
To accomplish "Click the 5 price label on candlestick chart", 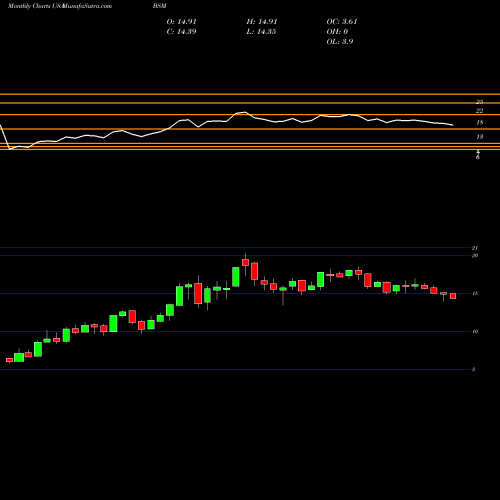I will click(x=473, y=370).
